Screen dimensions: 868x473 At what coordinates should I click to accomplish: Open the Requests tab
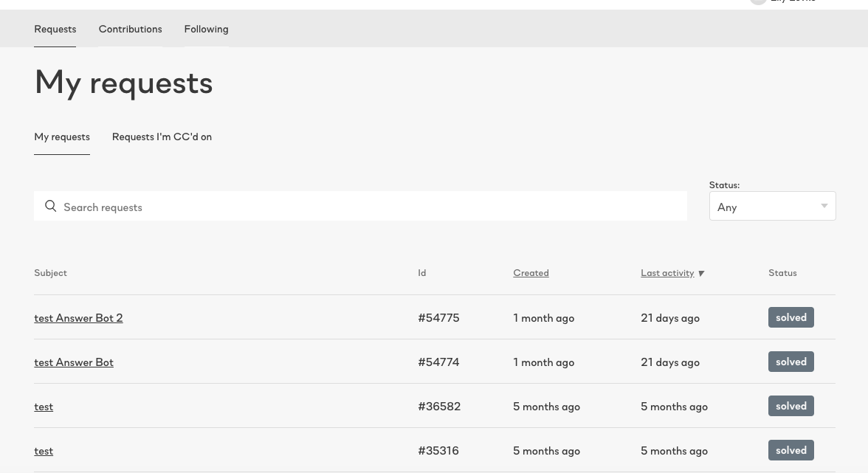pos(55,29)
